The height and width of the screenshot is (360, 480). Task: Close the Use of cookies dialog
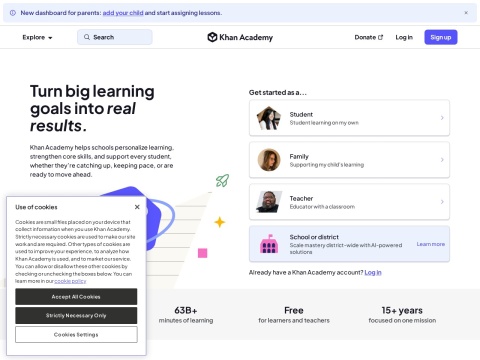137,207
